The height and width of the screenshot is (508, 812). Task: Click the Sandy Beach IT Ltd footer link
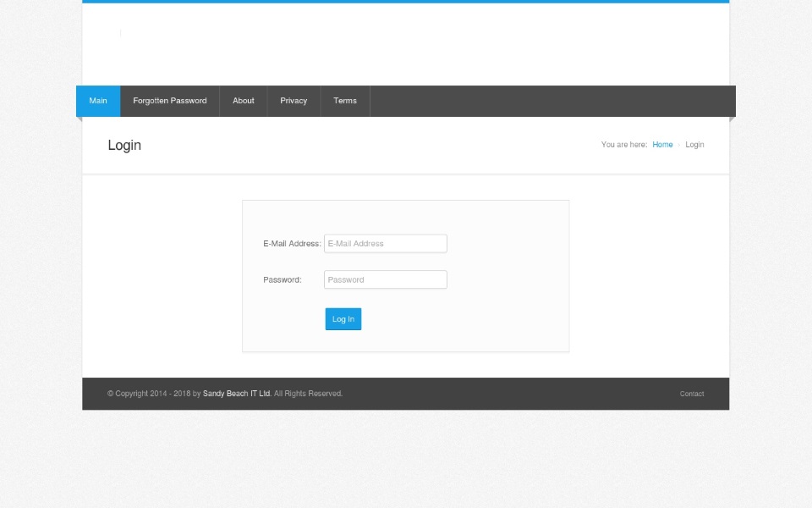point(235,394)
